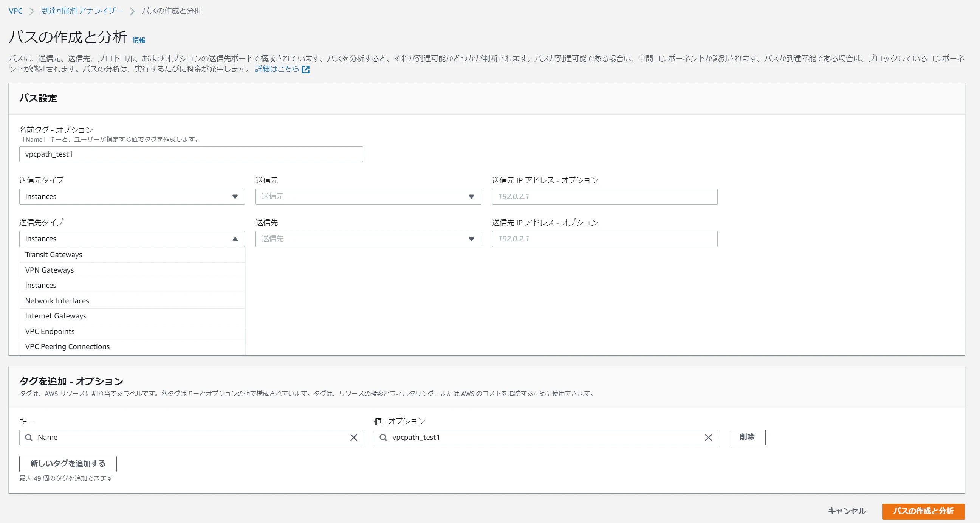
Task: Click the 削除 tag button
Action: click(x=746, y=437)
